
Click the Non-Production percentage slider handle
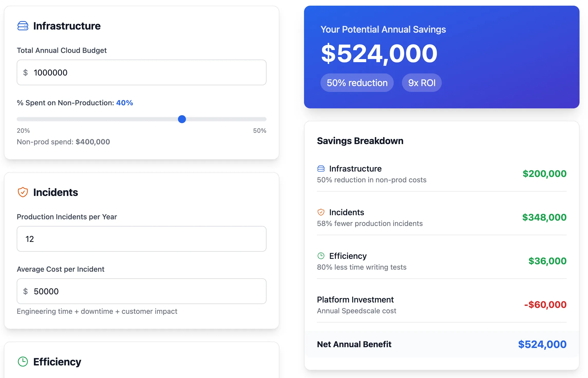click(x=182, y=119)
